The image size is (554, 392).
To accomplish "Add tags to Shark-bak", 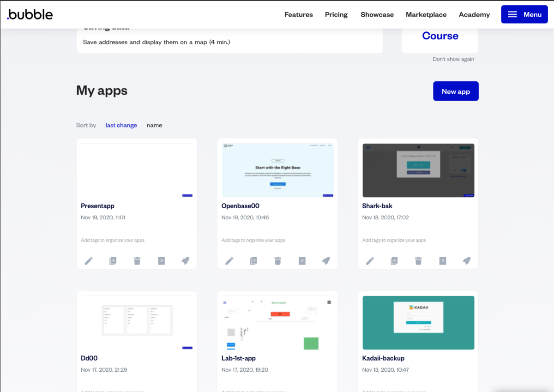I will click(394, 241).
